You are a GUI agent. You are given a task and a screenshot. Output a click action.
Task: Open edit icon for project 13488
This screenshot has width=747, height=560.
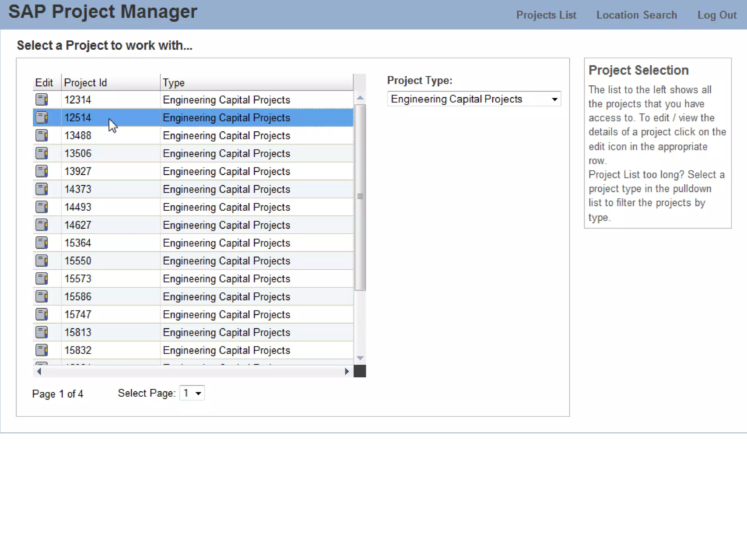tap(42, 135)
